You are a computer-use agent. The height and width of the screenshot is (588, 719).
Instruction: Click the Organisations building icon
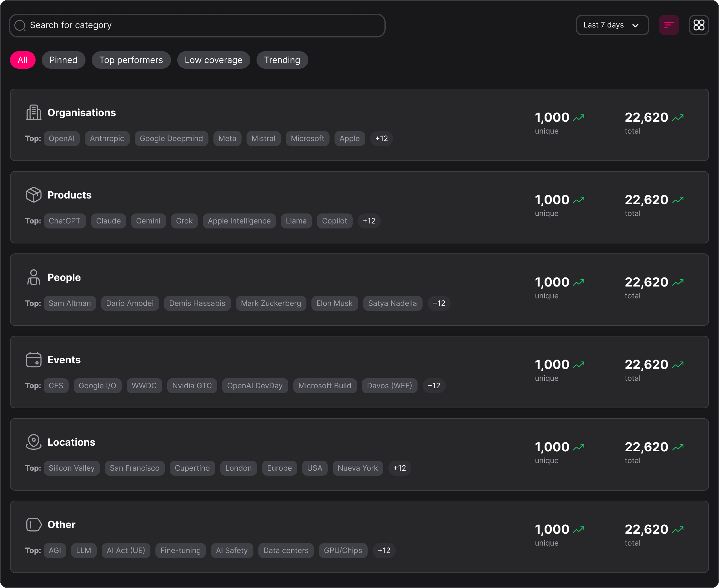33,112
